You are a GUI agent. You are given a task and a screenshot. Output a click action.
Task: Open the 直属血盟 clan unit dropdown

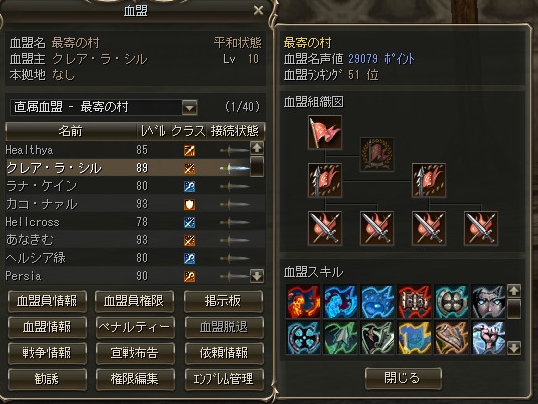189,108
